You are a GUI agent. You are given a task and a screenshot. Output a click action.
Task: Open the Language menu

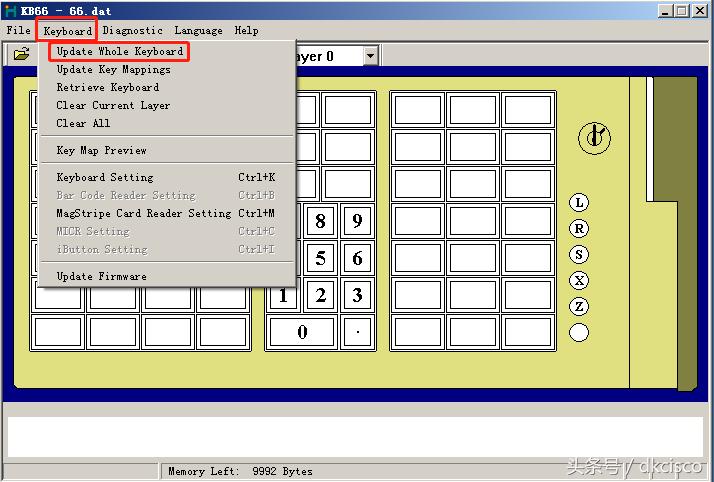(198, 31)
